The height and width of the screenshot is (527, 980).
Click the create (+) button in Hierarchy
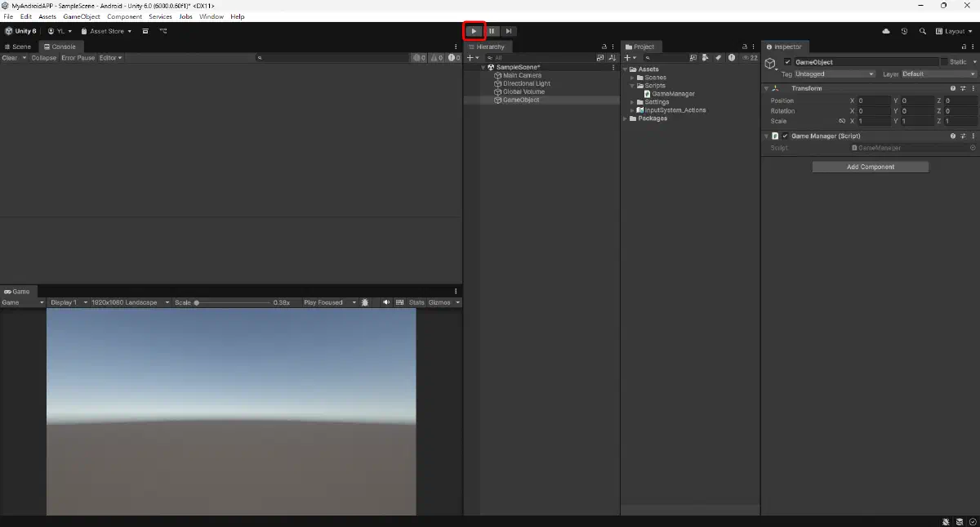coord(470,57)
